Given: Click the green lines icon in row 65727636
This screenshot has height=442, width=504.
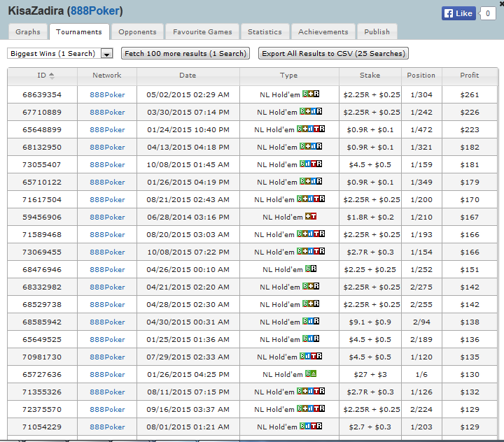Looking at the screenshot, I should (314, 373).
